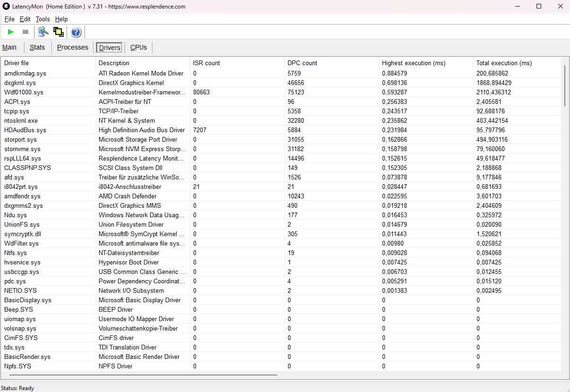Open the File menu
Viewport: 570px width, 392px height.
click(x=9, y=19)
